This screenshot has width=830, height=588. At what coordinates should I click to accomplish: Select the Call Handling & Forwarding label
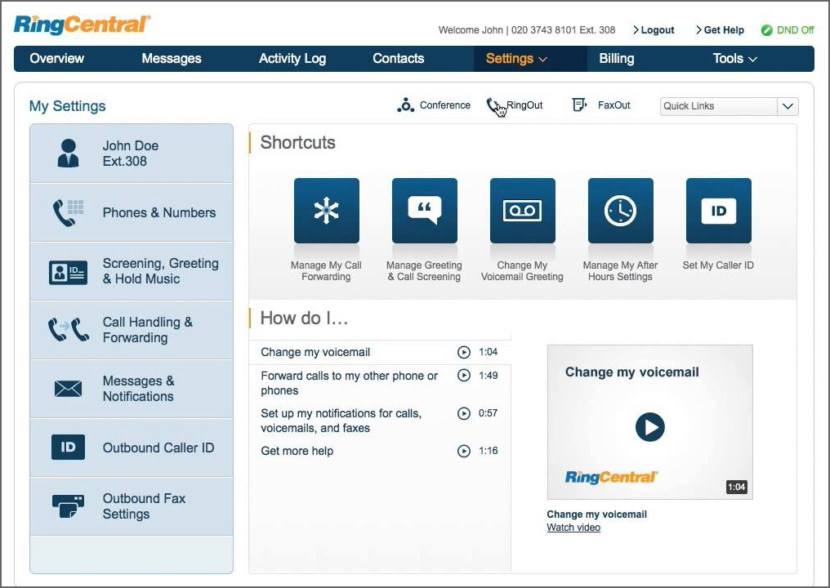[147, 330]
